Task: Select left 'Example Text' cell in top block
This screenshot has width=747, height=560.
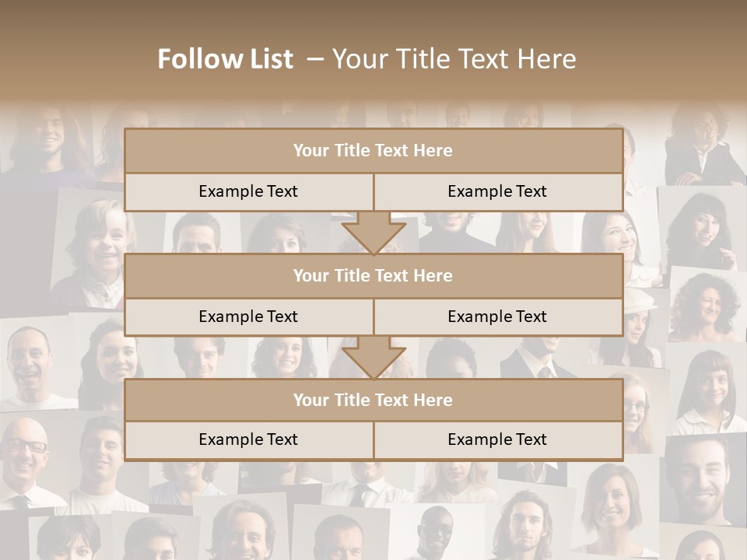Action: coord(248,192)
